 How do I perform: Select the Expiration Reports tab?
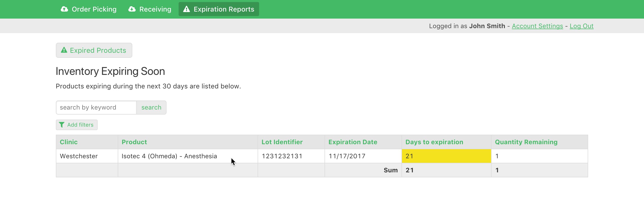pos(219,9)
